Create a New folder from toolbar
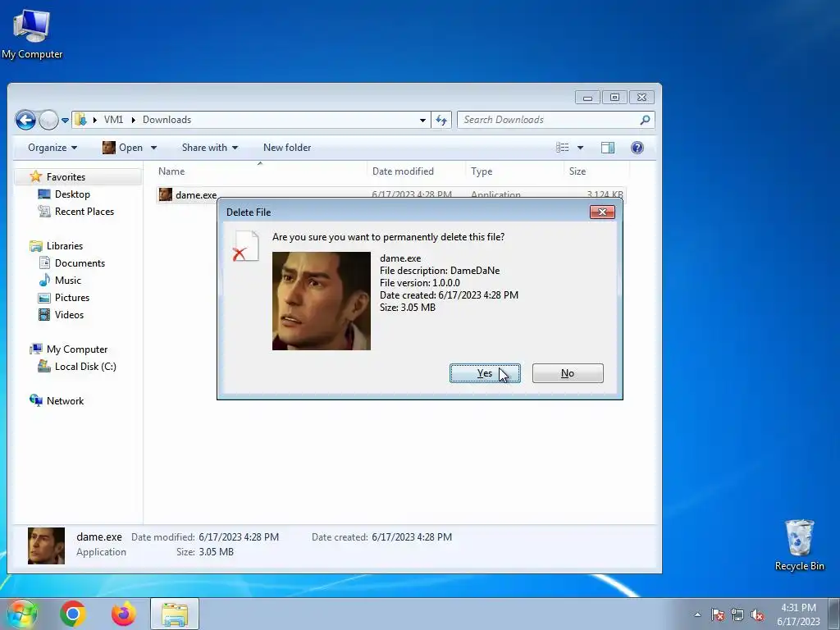Viewport: 840px width, 630px height. coord(286,148)
